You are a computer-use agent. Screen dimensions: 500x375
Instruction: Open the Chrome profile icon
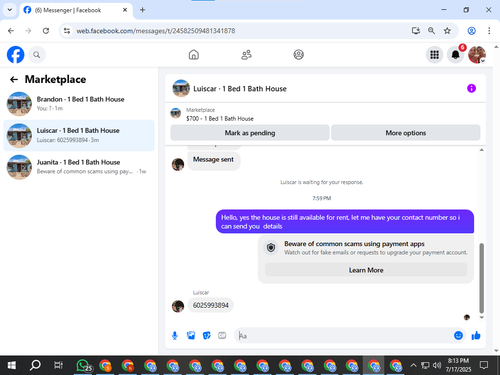(x=471, y=31)
